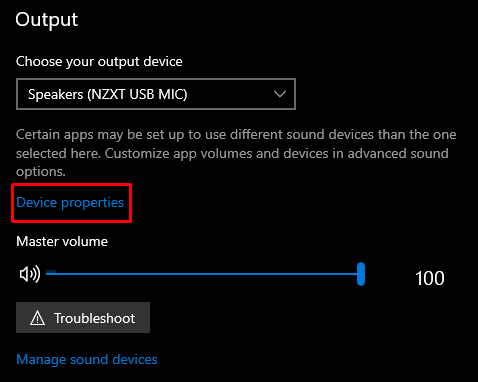Image resolution: width=478 pixels, height=382 pixels.
Task: Click "advanced sound" text in the description
Action: click(x=398, y=153)
